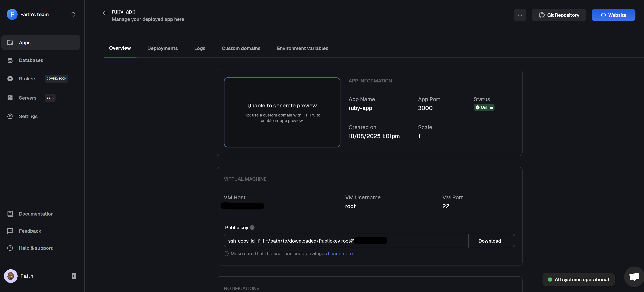Check the Online status indicator badge
The width and height of the screenshot is (644, 292).
pyautogui.click(x=484, y=107)
